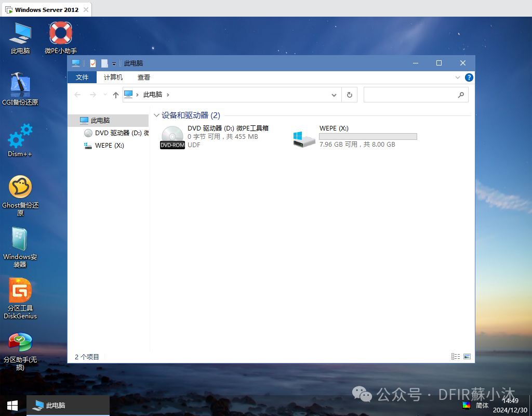Image resolution: width=532 pixels, height=416 pixels.
Task: Click the display tray icon
Action: [467, 405]
